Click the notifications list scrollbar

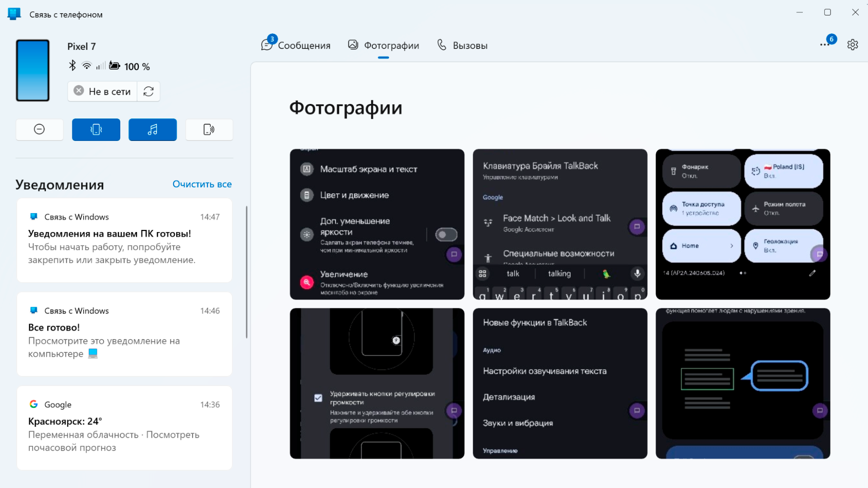click(247, 272)
